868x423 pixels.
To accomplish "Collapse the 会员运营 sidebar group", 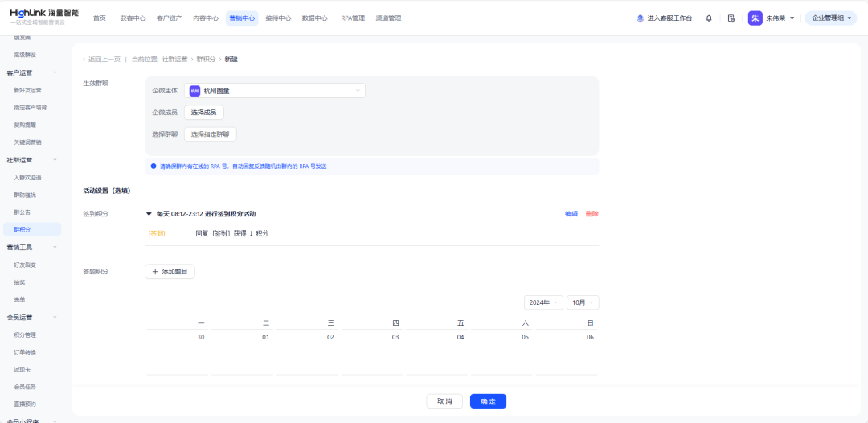I will tap(55, 317).
